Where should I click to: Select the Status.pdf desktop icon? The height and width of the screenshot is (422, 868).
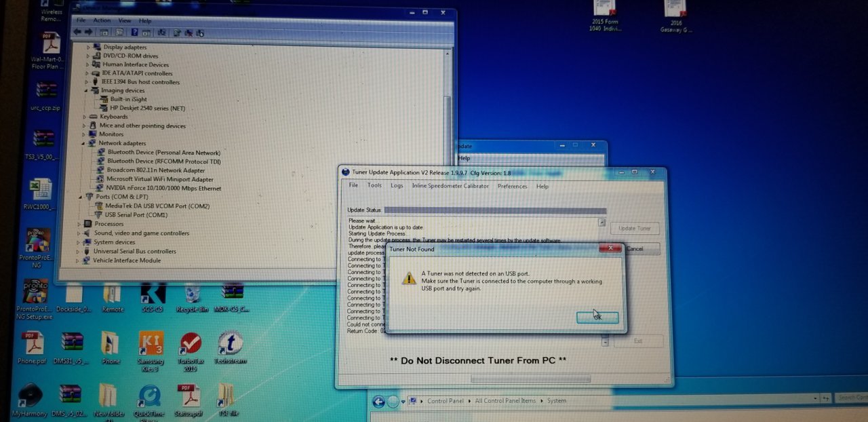coord(188,400)
